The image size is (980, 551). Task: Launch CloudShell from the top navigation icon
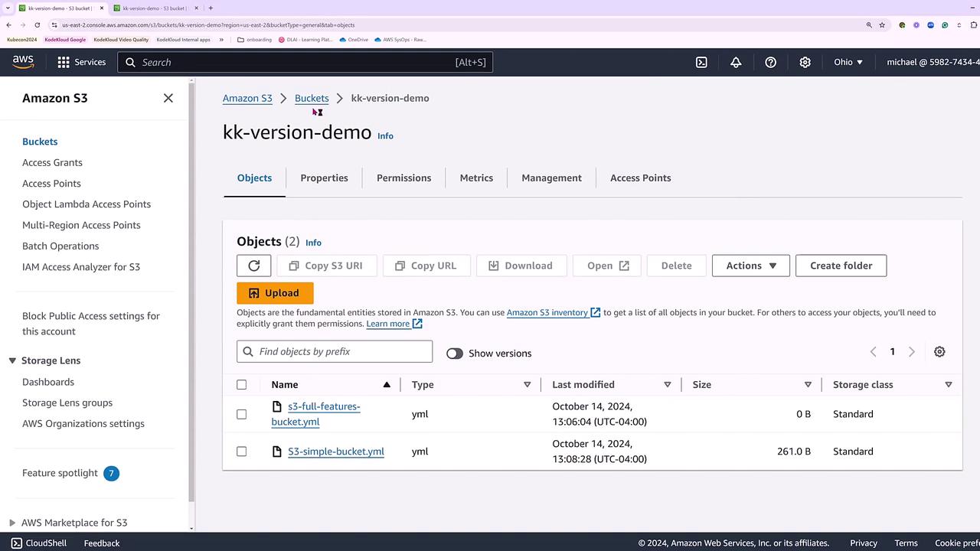click(x=701, y=62)
